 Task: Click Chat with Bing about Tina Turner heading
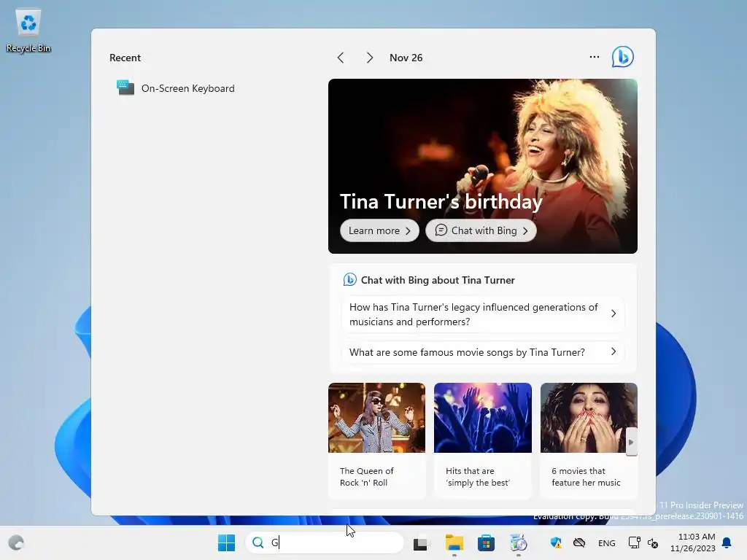[x=438, y=280]
